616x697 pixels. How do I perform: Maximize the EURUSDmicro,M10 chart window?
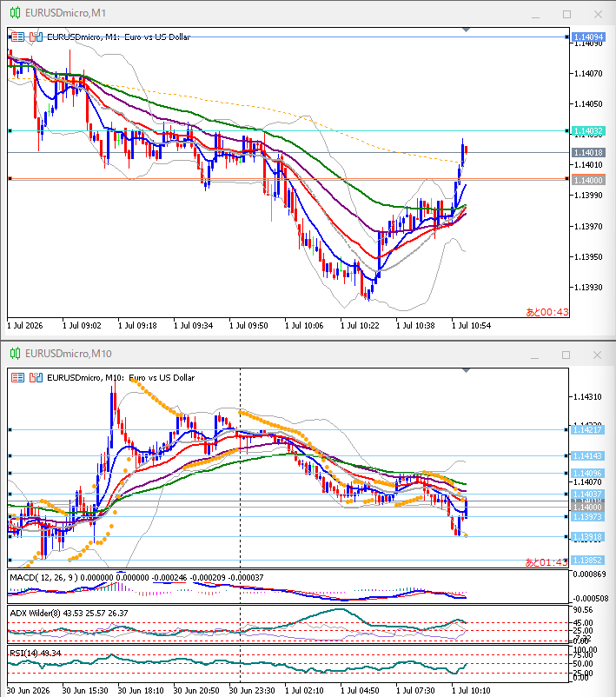coord(566,355)
